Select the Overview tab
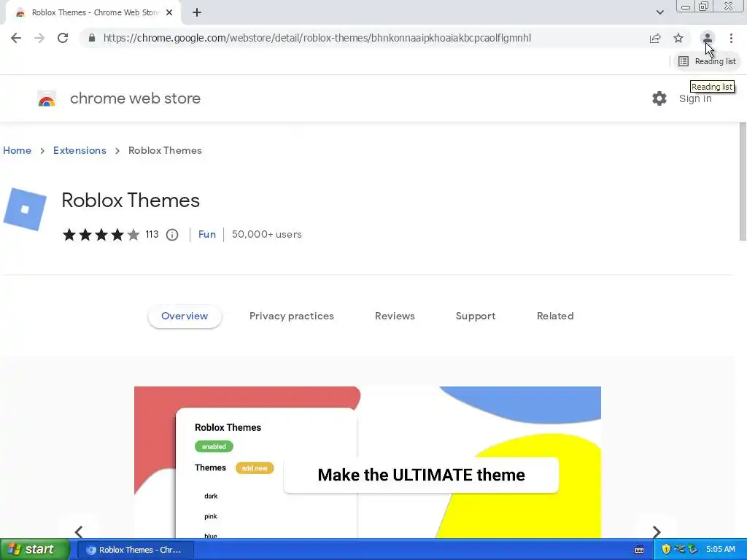 coord(185,316)
